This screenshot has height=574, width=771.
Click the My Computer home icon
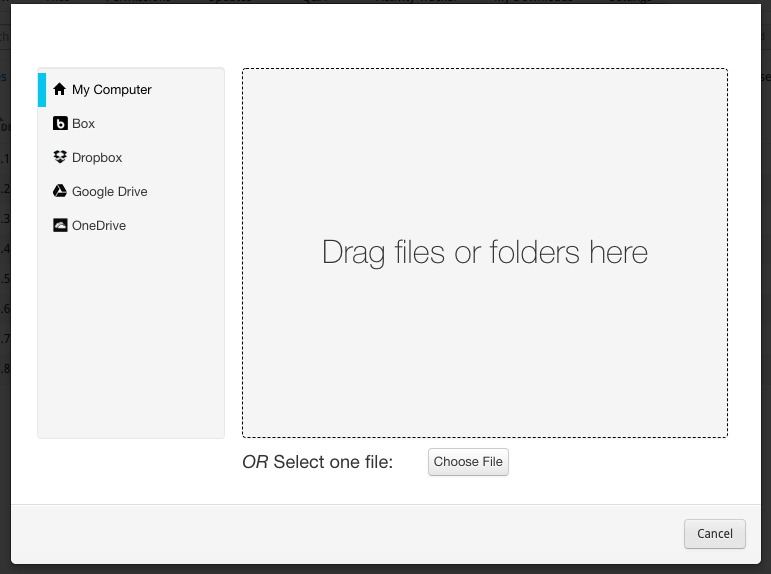click(x=59, y=89)
